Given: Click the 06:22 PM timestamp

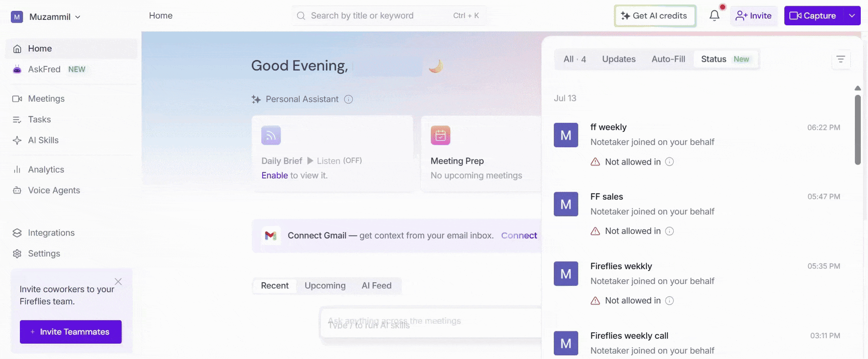Looking at the screenshot, I should coord(824,128).
